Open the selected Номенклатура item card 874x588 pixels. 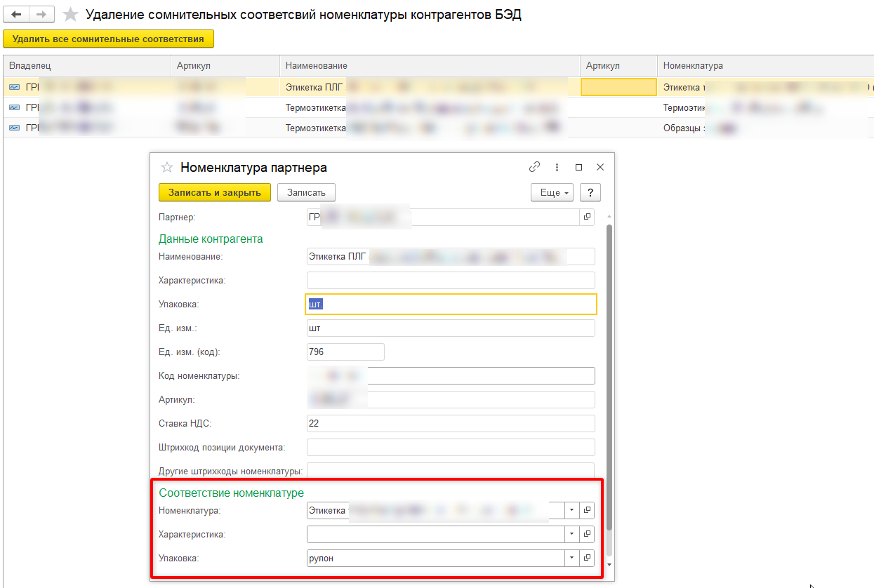(x=588, y=510)
